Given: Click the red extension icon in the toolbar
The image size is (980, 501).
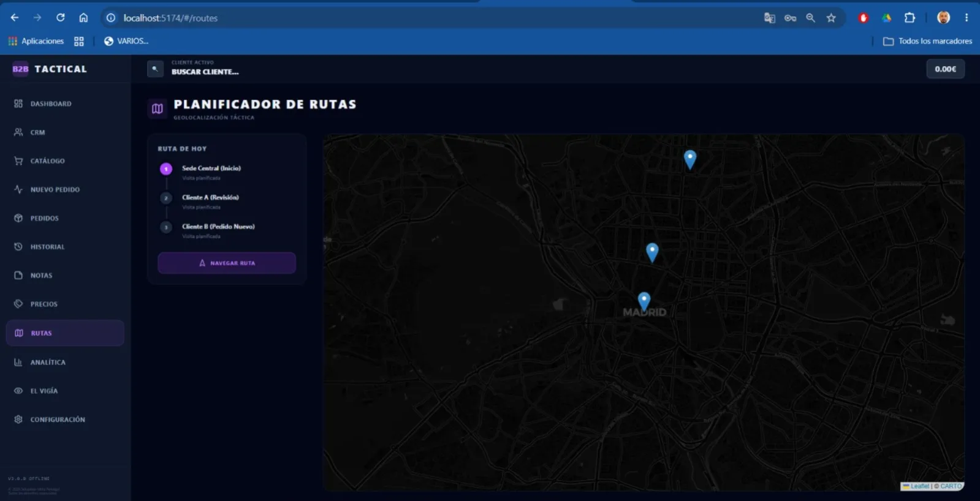Looking at the screenshot, I should 864,18.
